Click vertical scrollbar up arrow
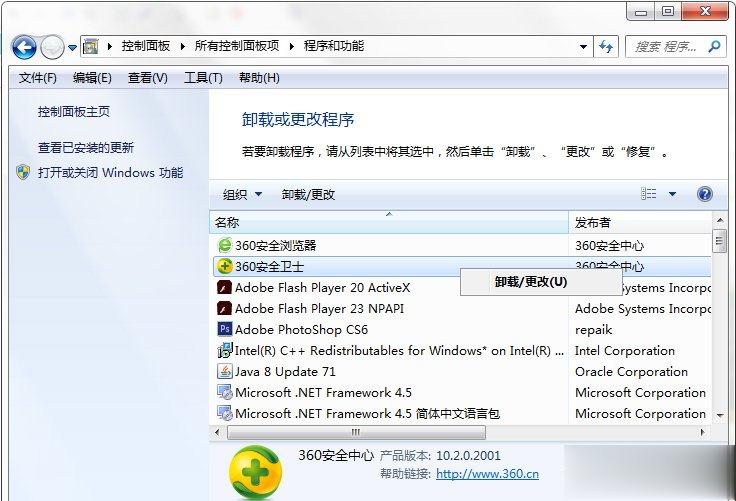Viewport: 736px width, 501px height. coord(719,219)
